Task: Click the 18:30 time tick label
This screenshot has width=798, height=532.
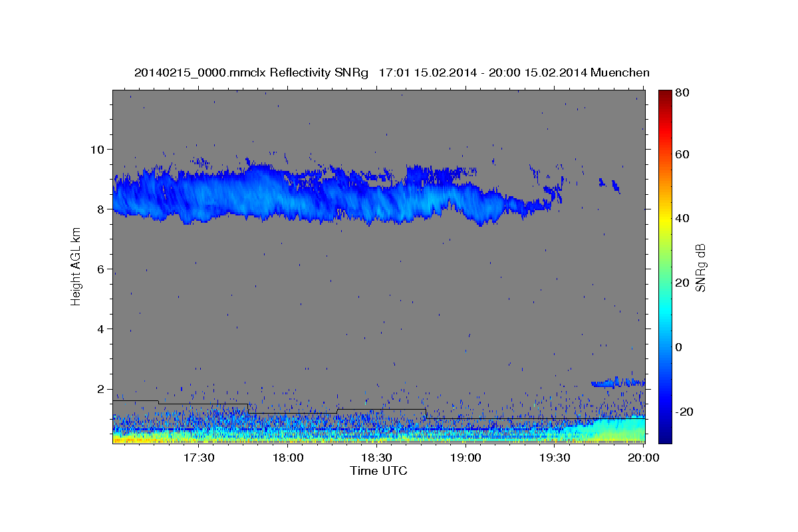Action: click(376, 458)
